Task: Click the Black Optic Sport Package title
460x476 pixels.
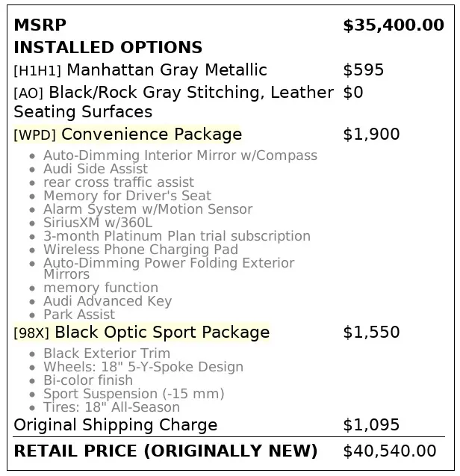Action: click(x=162, y=332)
